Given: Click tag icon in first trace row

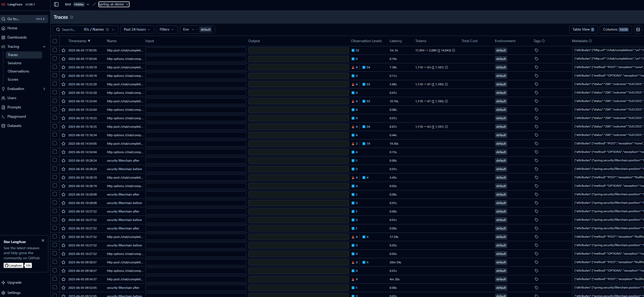Looking at the screenshot, I should click(x=537, y=50).
